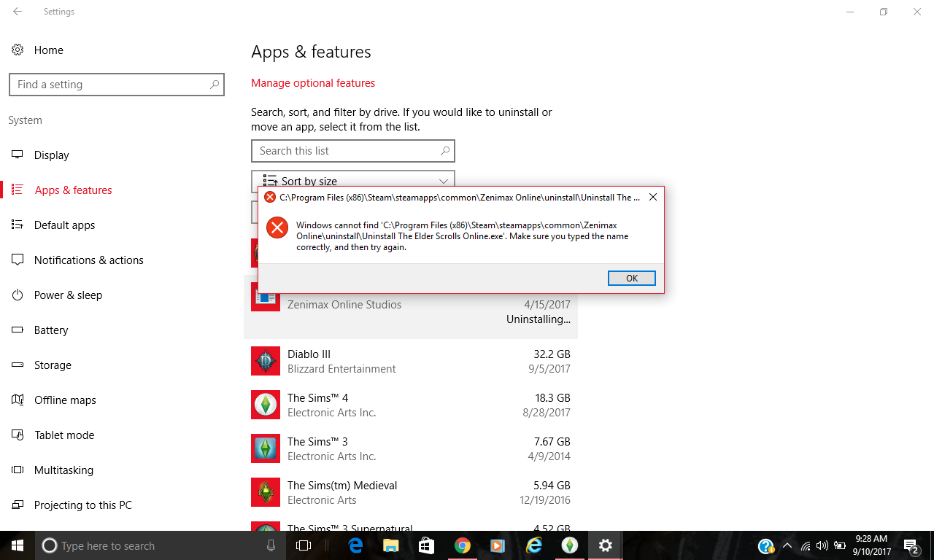This screenshot has width=934, height=560.
Task: Click the Search this list field
Action: (x=353, y=151)
